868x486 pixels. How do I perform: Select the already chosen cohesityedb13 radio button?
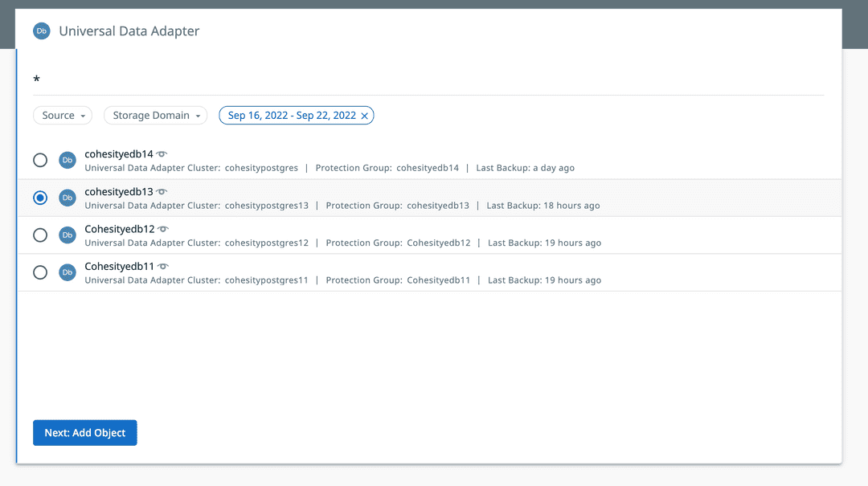(40, 198)
